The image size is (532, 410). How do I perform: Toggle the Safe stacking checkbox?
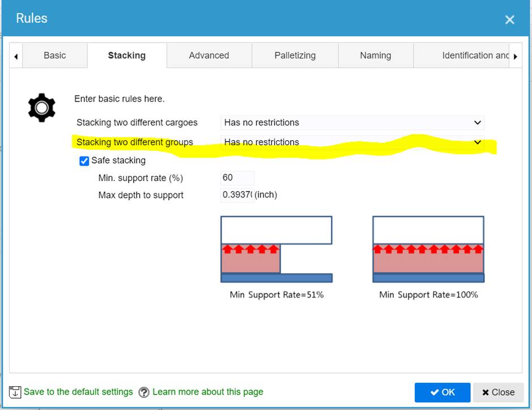click(84, 160)
